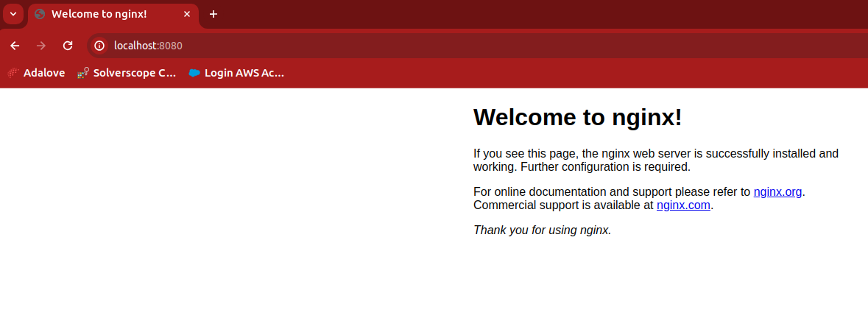View site information icon in address bar
Viewport: 868px width, 321px height.
(x=99, y=46)
